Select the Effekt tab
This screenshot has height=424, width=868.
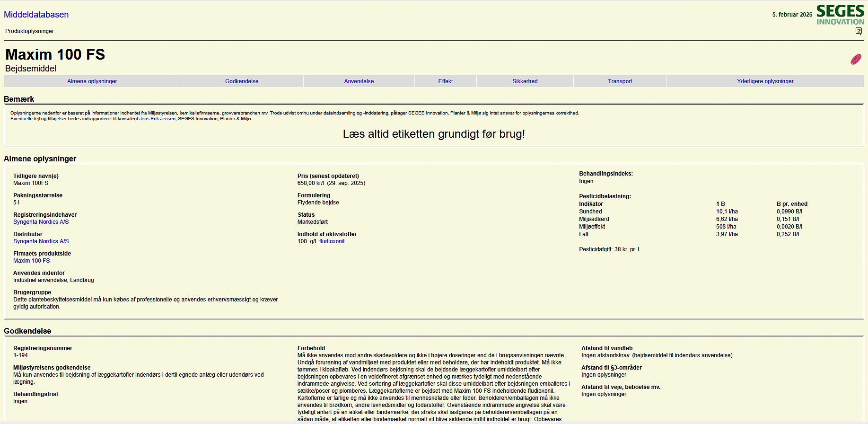(445, 81)
